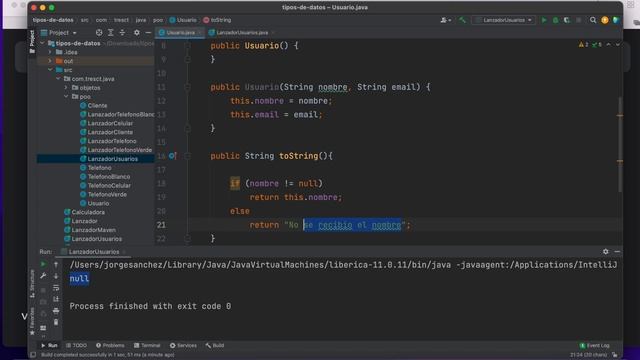Expand the objetos package
Screen dimensions: 640x360
pyautogui.click(x=66, y=88)
